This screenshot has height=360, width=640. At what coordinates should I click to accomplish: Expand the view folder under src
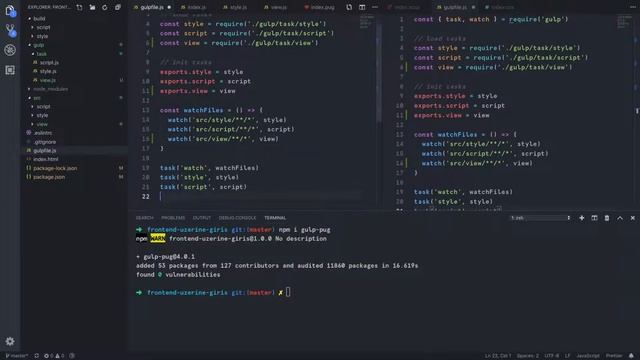42,124
